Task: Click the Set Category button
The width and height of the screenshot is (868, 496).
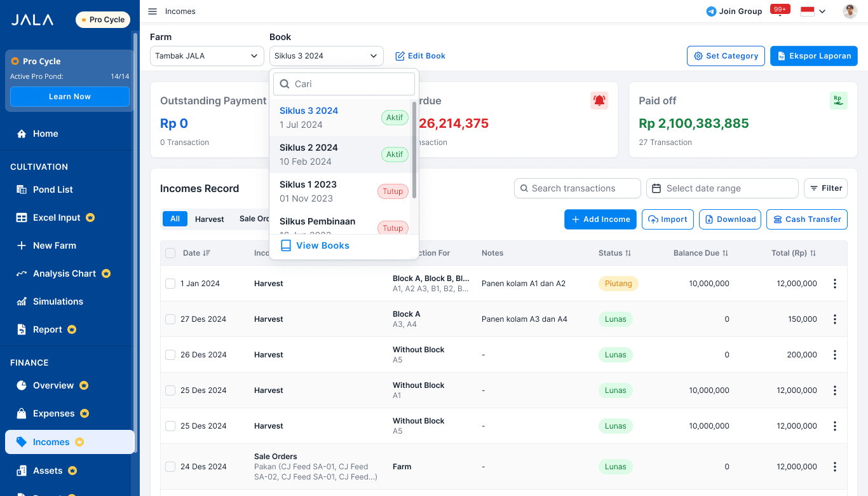Action: point(725,56)
